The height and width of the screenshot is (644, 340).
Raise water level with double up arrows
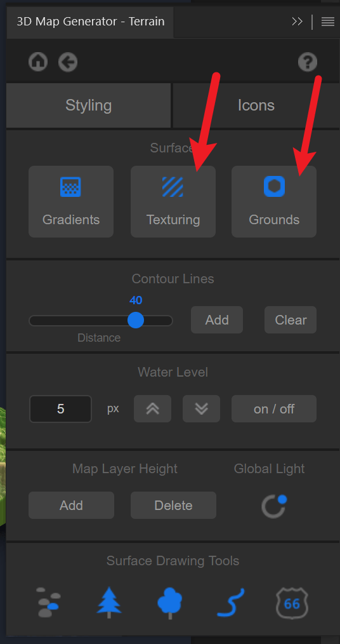click(153, 408)
